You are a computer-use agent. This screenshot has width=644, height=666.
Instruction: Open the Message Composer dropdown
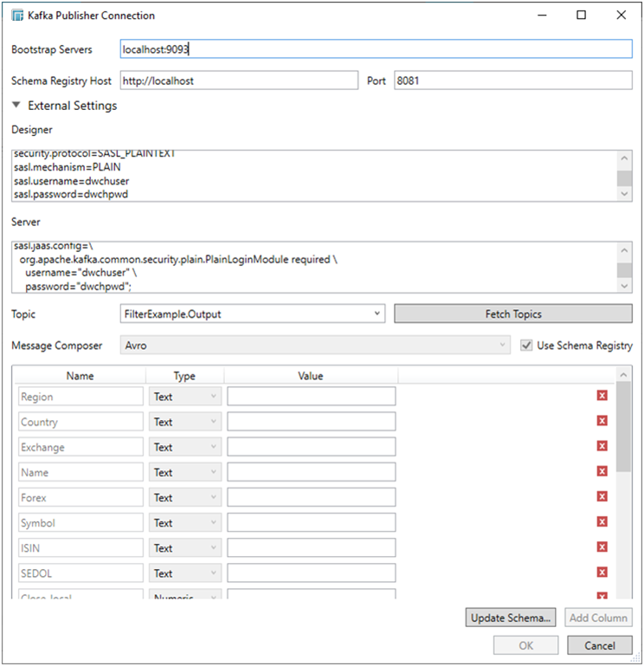coord(503,346)
